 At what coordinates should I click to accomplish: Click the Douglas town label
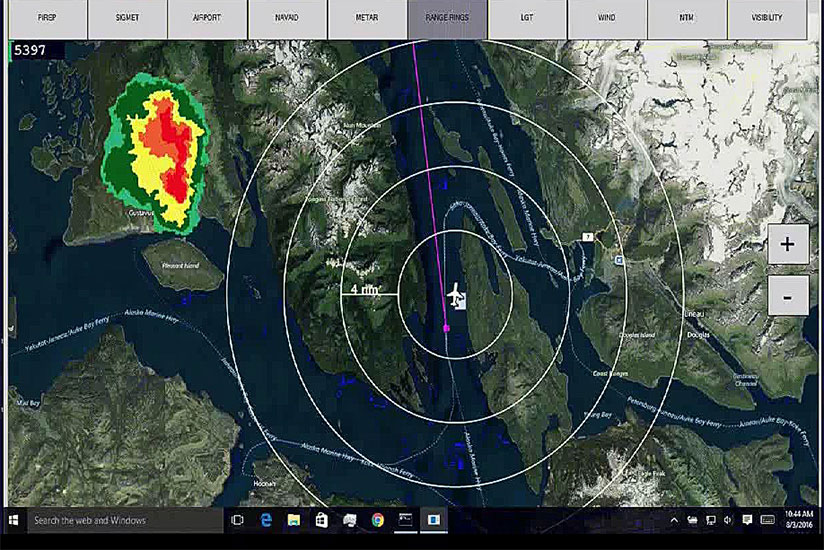698,335
